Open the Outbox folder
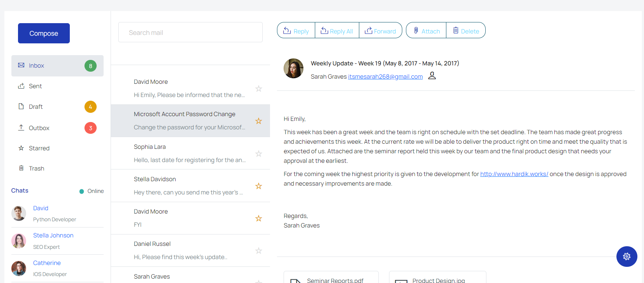 click(39, 128)
